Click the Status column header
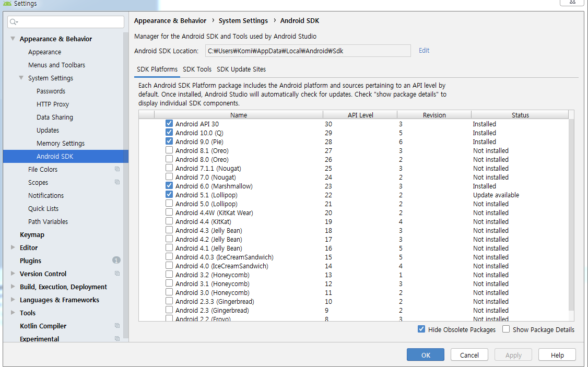Image resolution: width=588 pixels, height=367 pixels. tap(520, 115)
